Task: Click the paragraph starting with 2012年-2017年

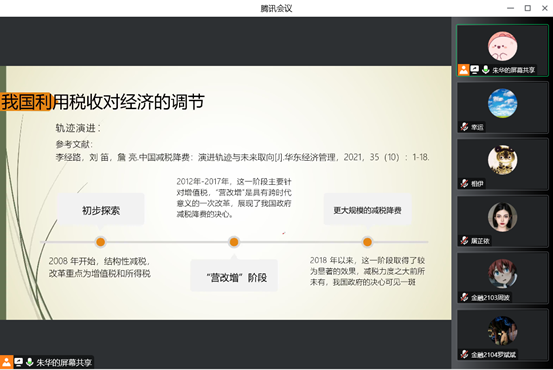Action: click(234, 198)
